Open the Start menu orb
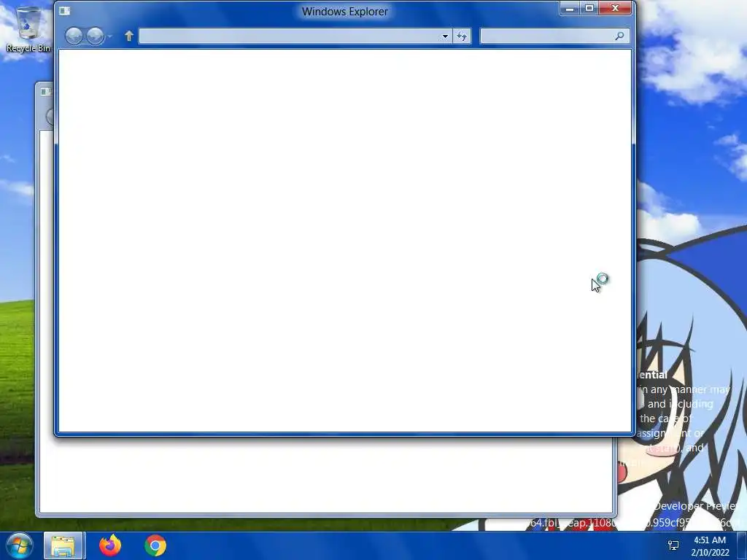This screenshot has height=560, width=747. (20, 545)
